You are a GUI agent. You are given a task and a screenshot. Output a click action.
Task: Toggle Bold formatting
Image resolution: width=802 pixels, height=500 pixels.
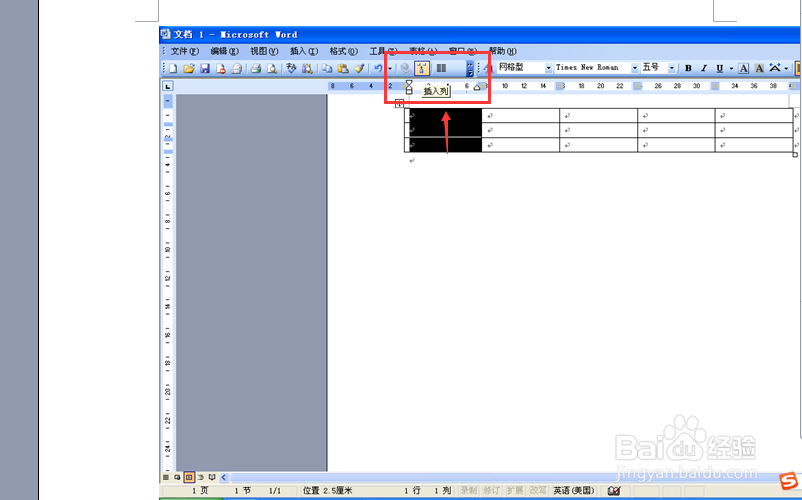(x=688, y=68)
